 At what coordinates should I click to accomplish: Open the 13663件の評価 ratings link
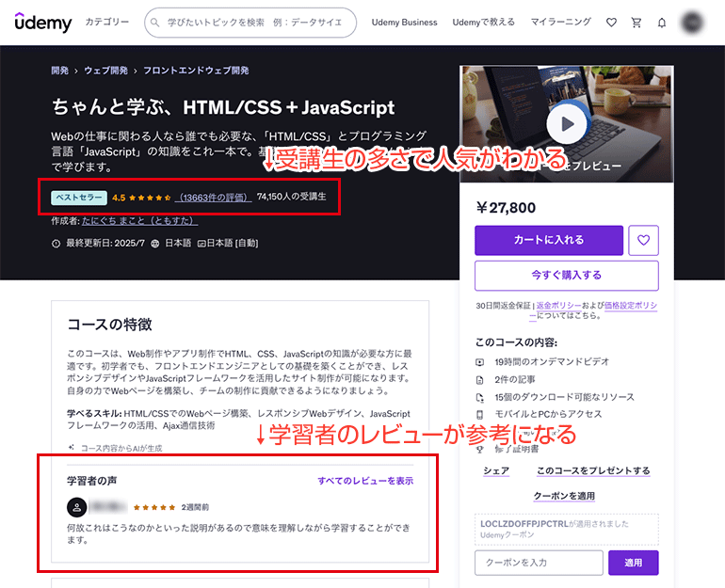(x=213, y=198)
